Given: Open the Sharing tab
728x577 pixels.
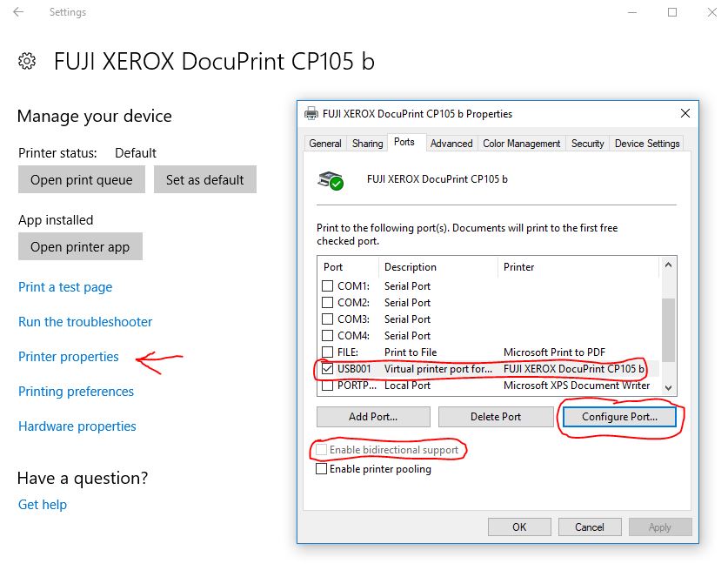Looking at the screenshot, I should (366, 143).
